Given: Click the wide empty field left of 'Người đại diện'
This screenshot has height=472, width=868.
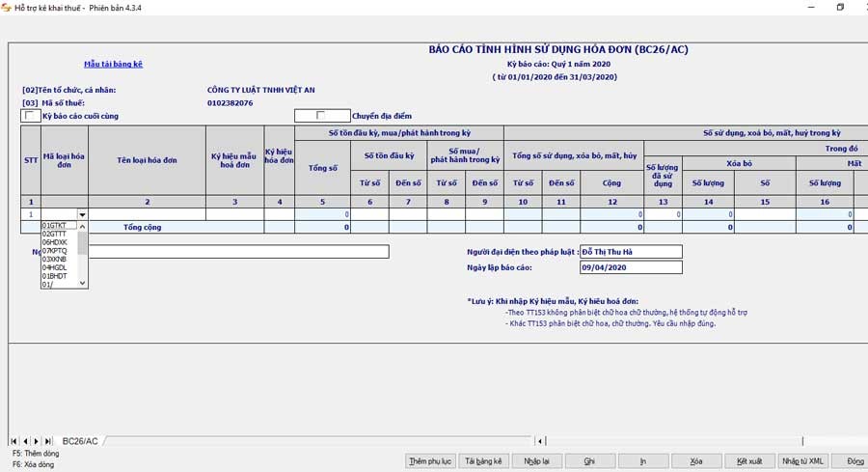Looking at the screenshot, I should click(238, 252).
